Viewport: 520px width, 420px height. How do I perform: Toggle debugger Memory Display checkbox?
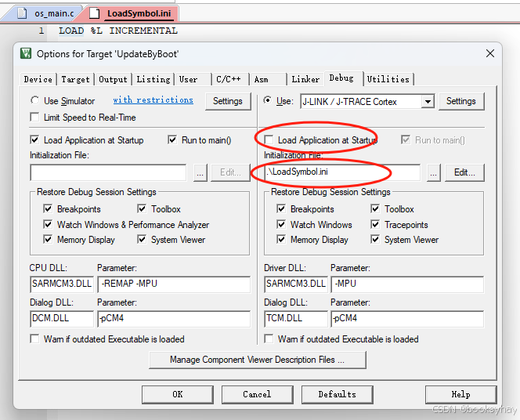pyautogui.click(x=281, y=239)
